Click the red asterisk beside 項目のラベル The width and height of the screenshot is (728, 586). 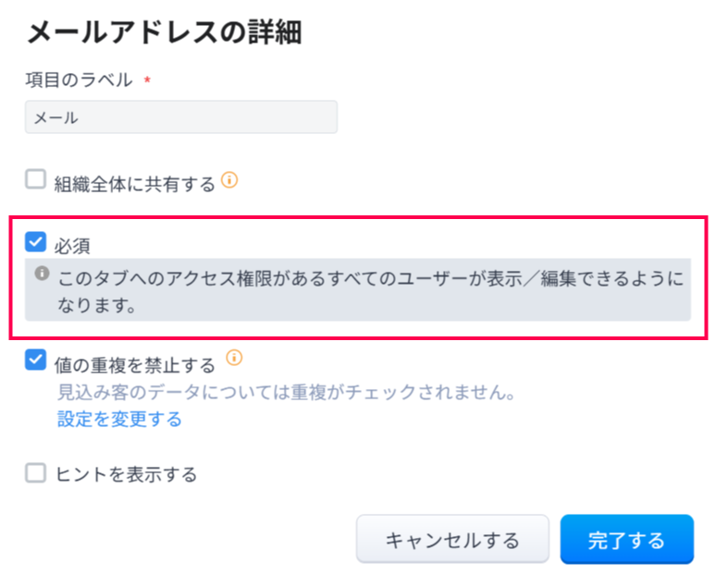pyautogui.click(x=147, y=80)
